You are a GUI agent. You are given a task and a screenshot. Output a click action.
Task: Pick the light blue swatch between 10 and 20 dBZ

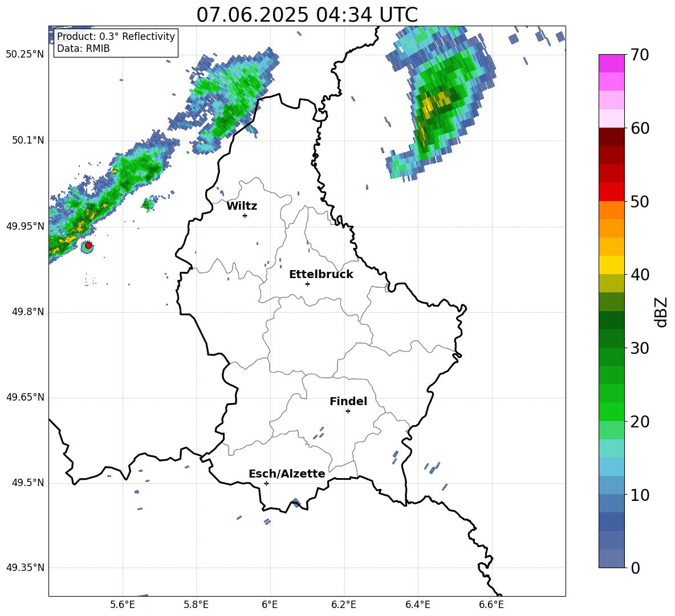coord(611,467)
